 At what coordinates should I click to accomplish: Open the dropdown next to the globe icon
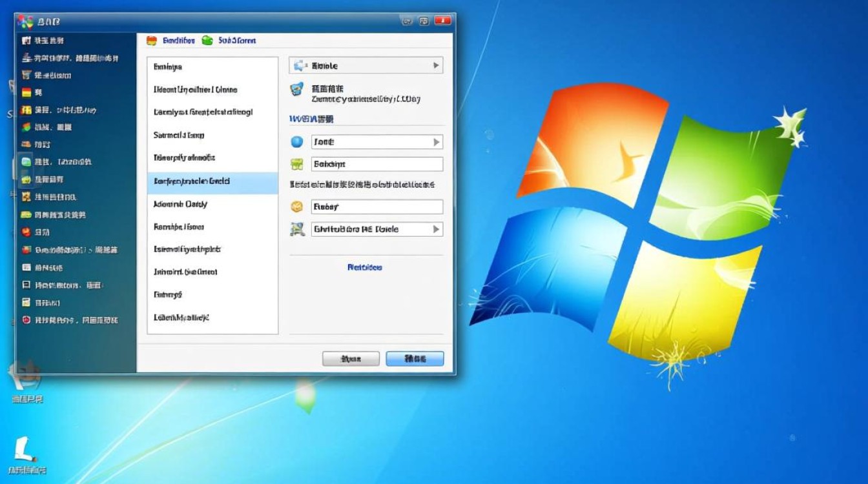click(x=436, y=142)
